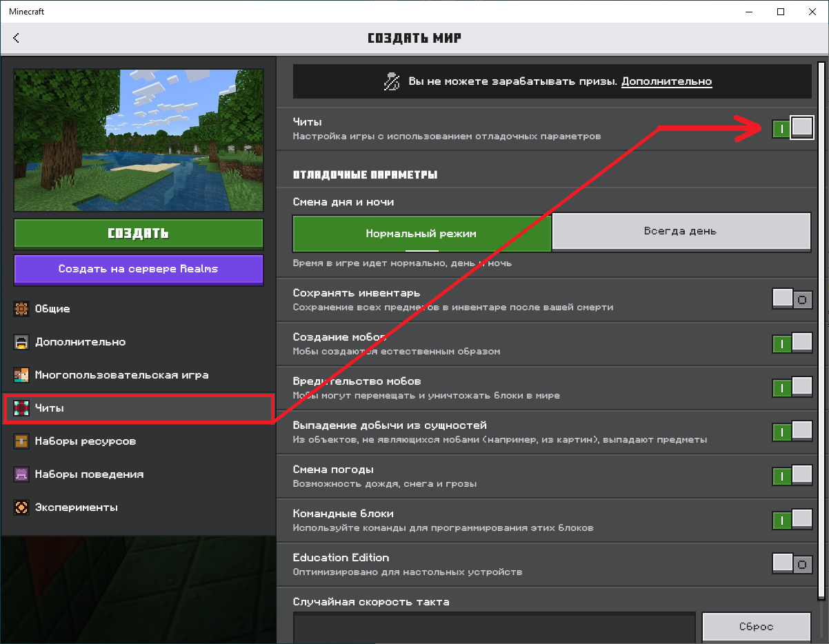Minimize the Minecraft window
This screenshot has height=644, width=829.
(749, 12)
